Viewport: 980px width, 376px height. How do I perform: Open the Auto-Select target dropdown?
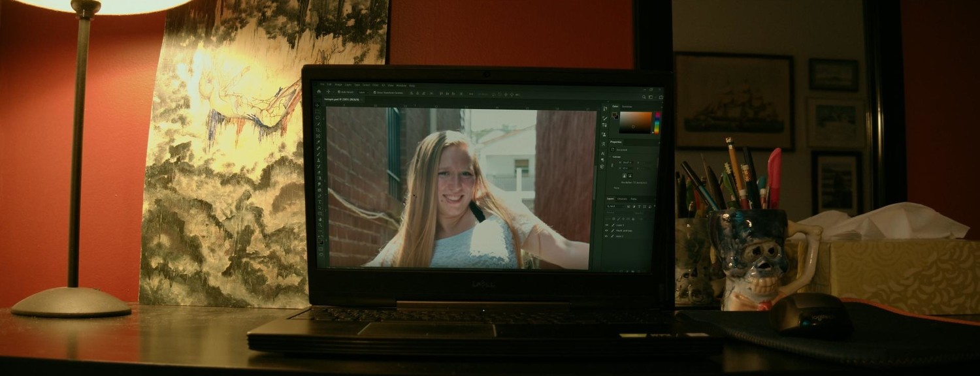pyautogui.click(x=363, y=92)
